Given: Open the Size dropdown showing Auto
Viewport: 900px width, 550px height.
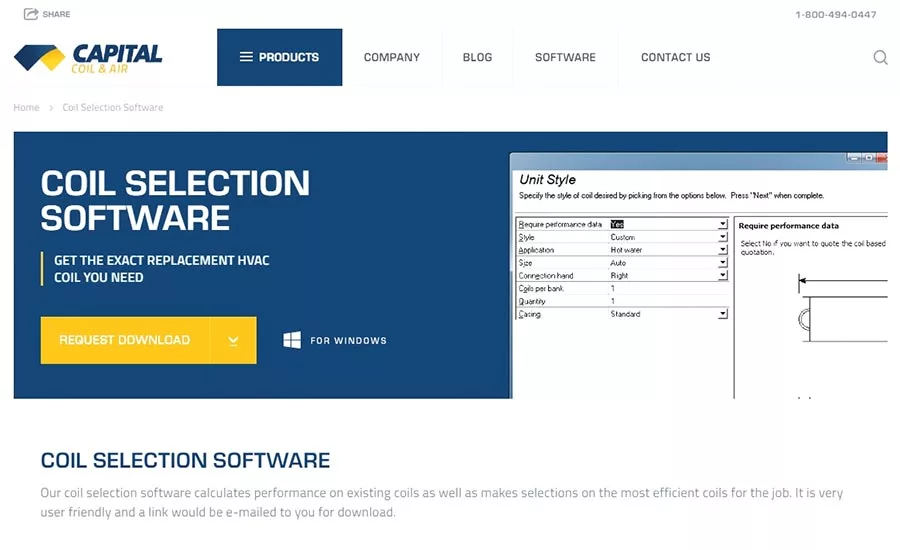Looking at the screenshot, I should point(723,262).
